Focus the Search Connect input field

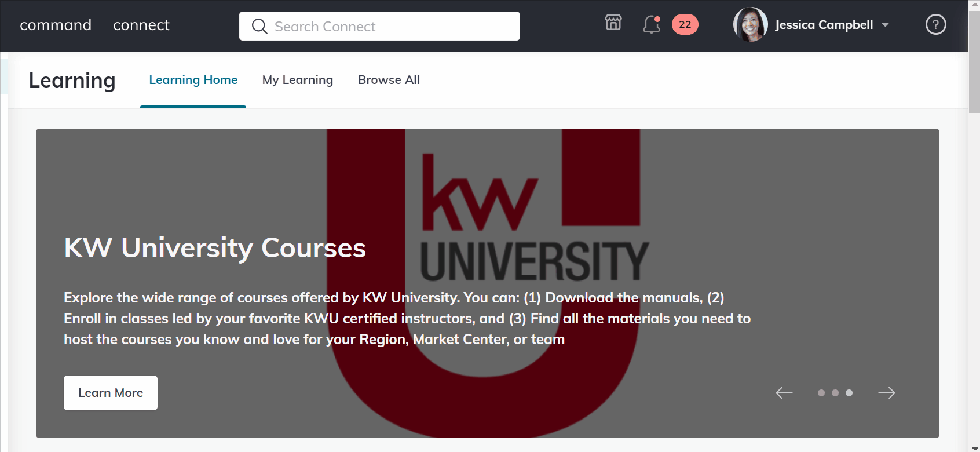(x=379, y=26)
